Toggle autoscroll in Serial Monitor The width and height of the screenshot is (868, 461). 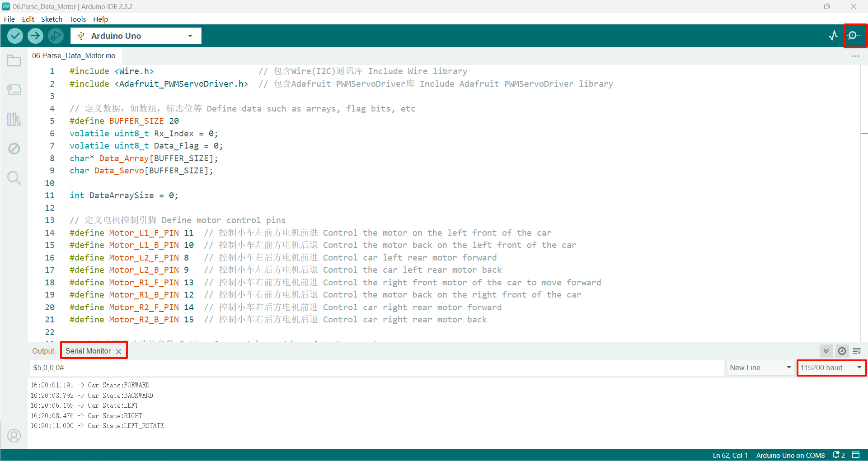[x=826, y=351]
